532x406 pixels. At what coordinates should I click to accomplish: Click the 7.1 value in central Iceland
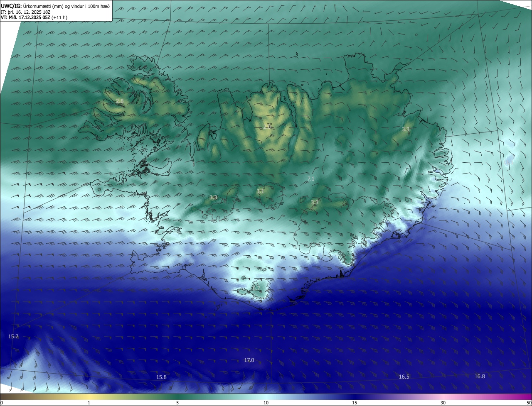coord(310,179)
